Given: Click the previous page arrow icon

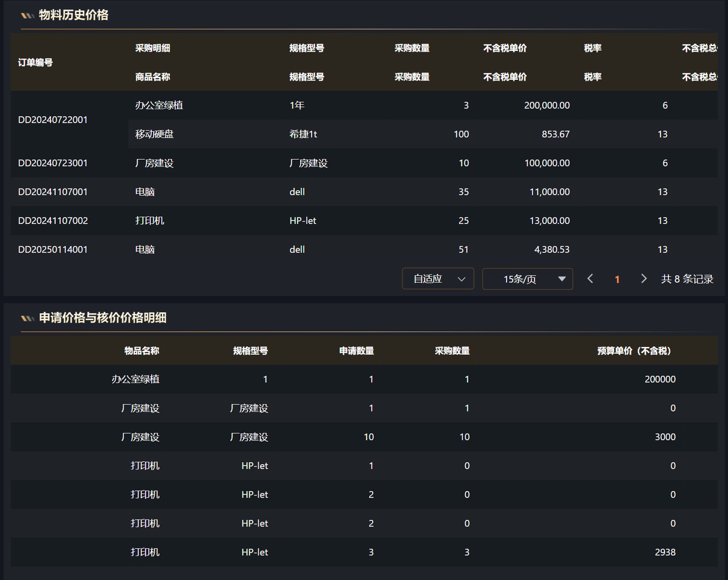Looking at the screenshot, I should click(591, 279).
